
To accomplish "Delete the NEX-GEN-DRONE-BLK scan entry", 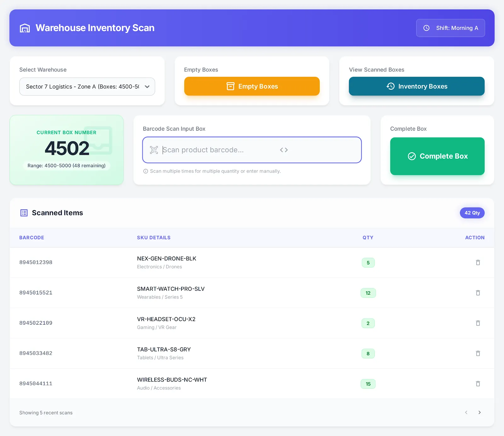I will 478,262.
